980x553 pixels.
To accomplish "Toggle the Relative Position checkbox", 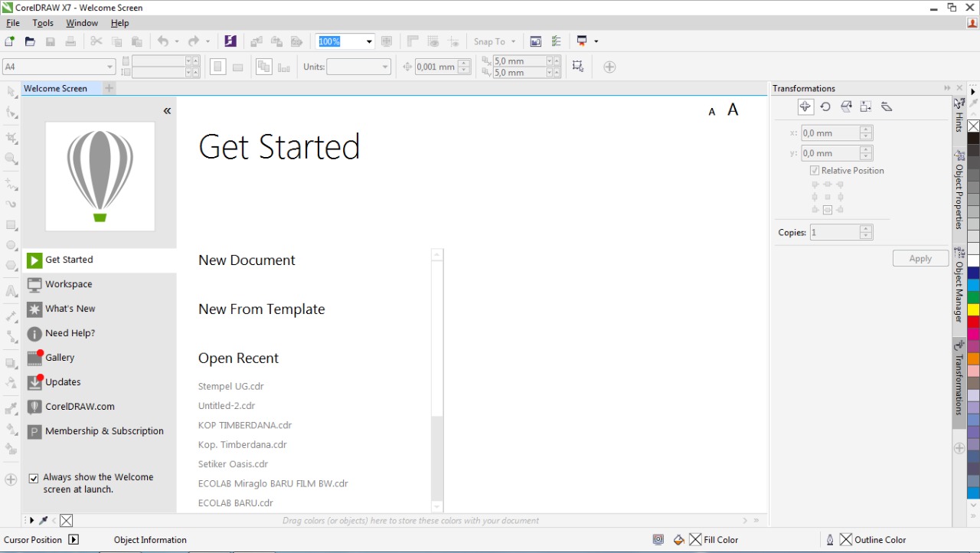I will point(815,171).
